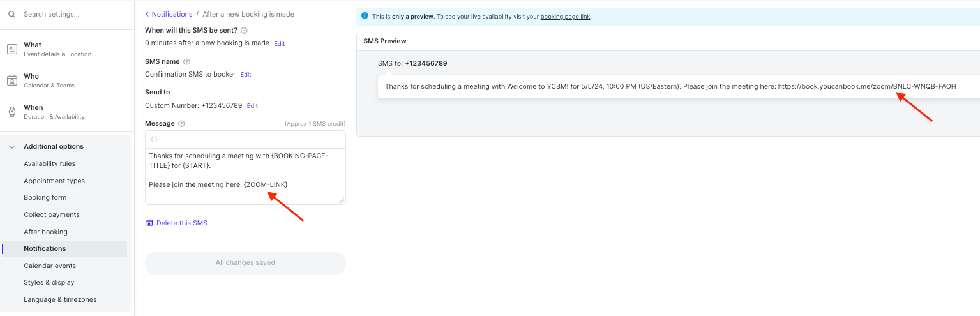This screenshot has height=316, width=980.
Task: Edit the SMS name
Action: point(246,75)
